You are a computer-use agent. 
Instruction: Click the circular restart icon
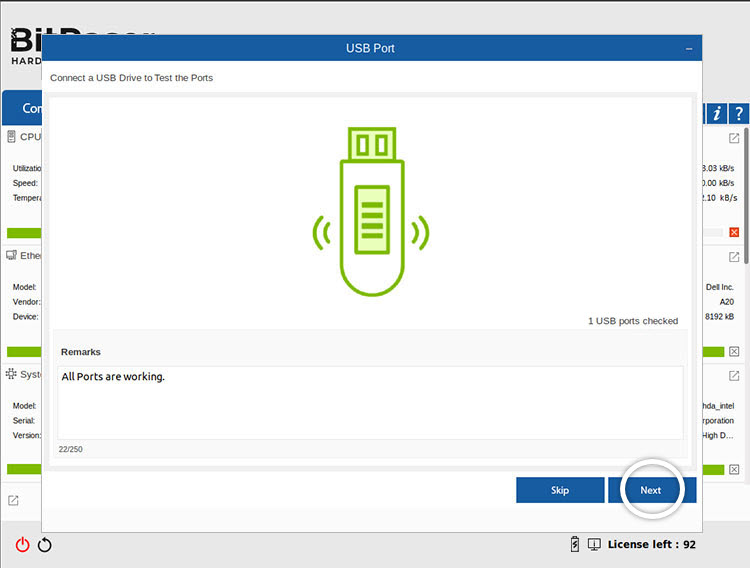pyautogui.click(x=45, y=545)
